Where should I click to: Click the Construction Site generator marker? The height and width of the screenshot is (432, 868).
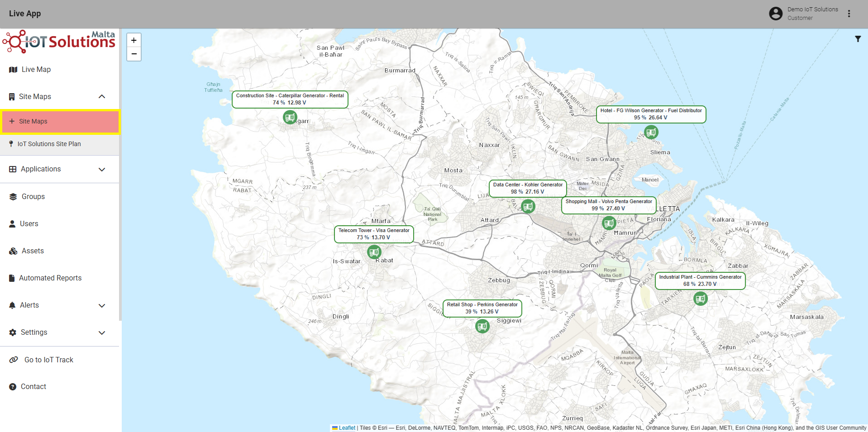pos(290,118)
